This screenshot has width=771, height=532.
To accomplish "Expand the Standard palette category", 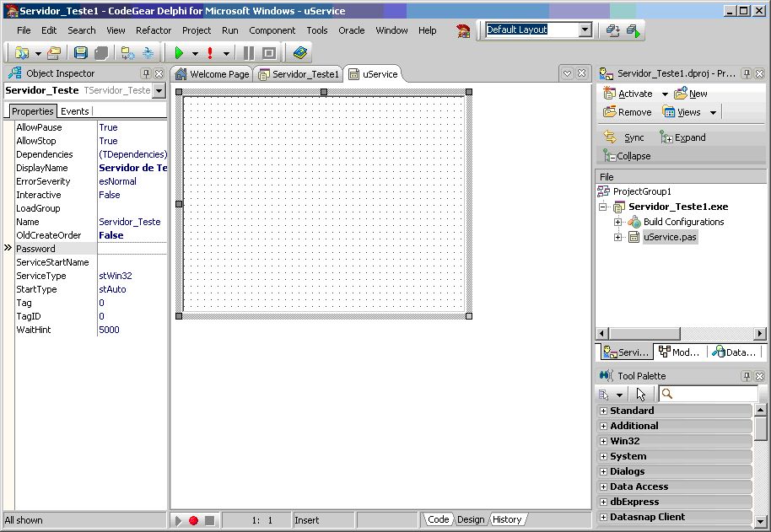I will pyautogui.click(x=603, y=411).
